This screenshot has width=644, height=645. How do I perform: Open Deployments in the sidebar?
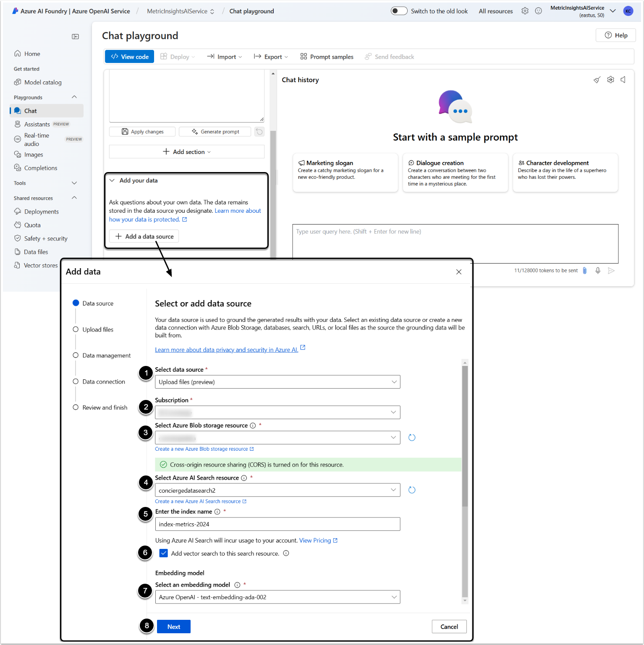click(41, 212)
